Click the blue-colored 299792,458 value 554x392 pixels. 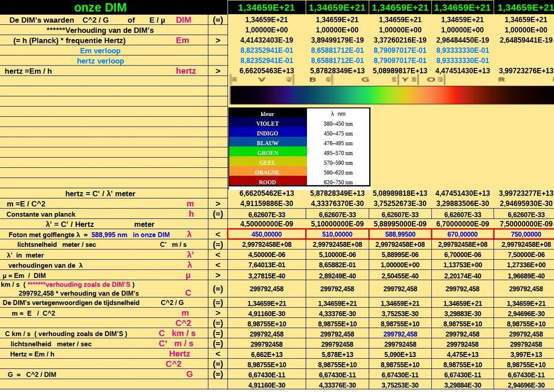(400, 334)
